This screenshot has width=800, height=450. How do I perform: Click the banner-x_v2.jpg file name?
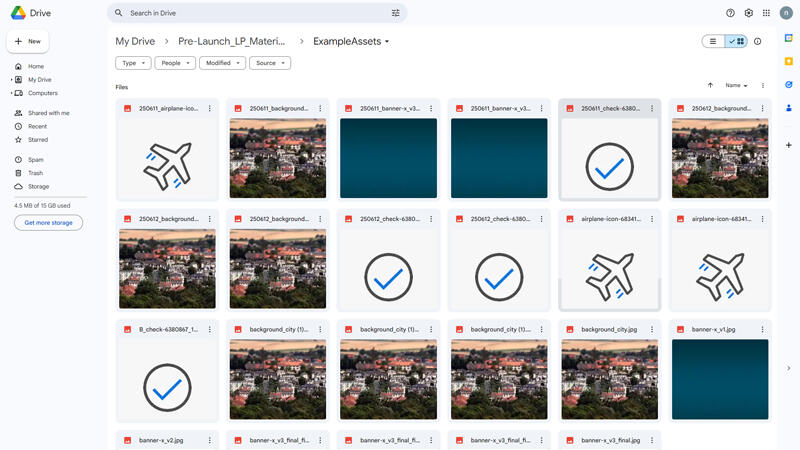click(x=161, y=440)
